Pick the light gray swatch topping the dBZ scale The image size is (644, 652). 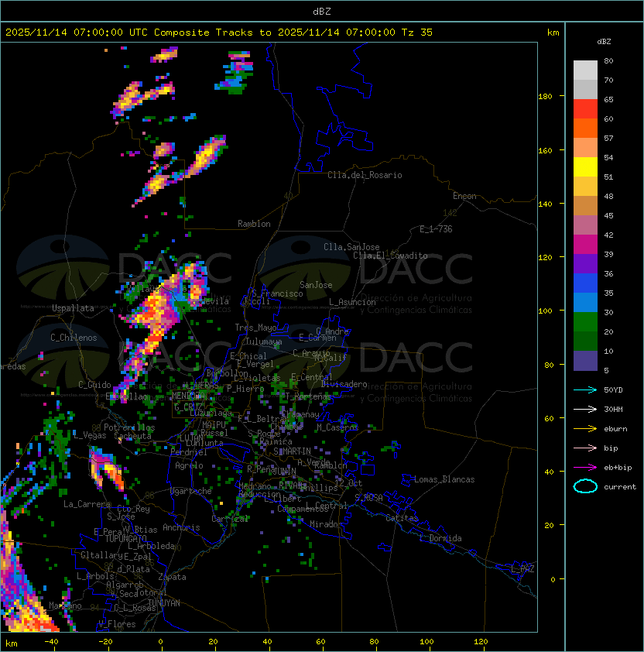tap(585, 70)
